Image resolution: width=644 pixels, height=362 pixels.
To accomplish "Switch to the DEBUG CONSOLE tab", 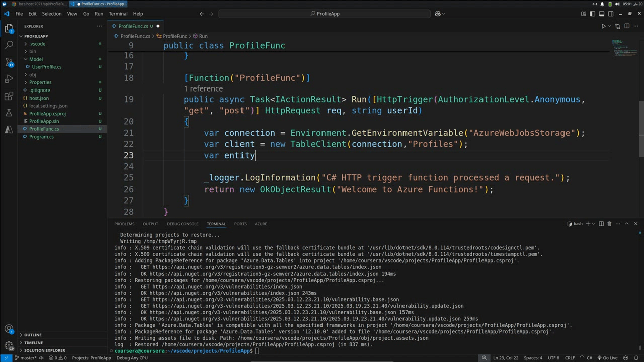I will (x=182, y=224).
